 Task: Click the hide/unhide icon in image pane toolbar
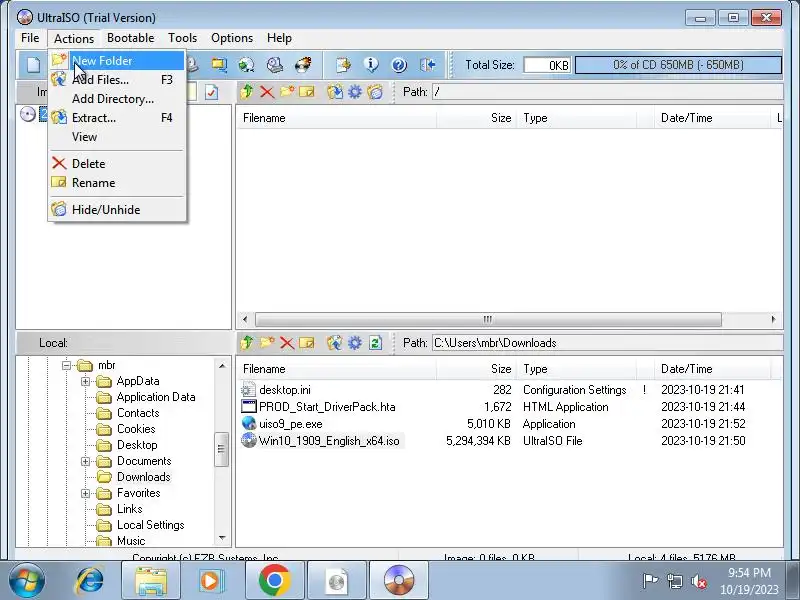coord(374,92)
